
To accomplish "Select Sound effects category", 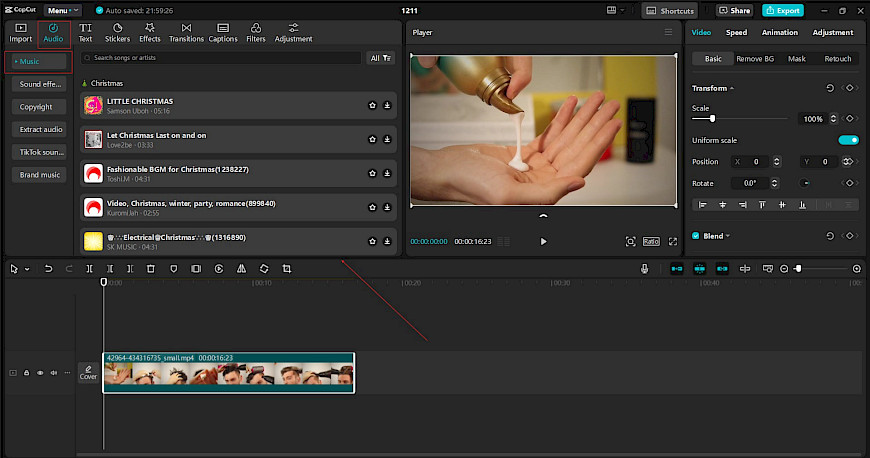I will (39, 84).
